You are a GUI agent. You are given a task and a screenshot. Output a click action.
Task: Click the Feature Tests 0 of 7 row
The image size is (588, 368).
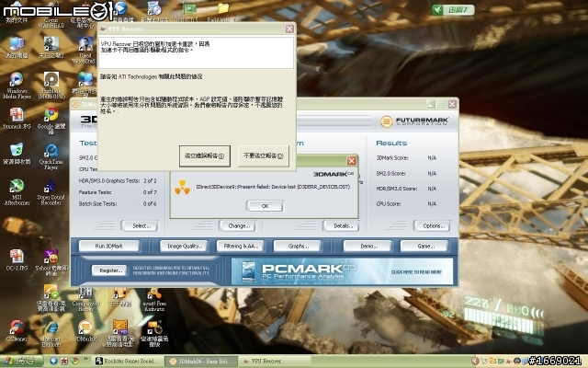118,192
